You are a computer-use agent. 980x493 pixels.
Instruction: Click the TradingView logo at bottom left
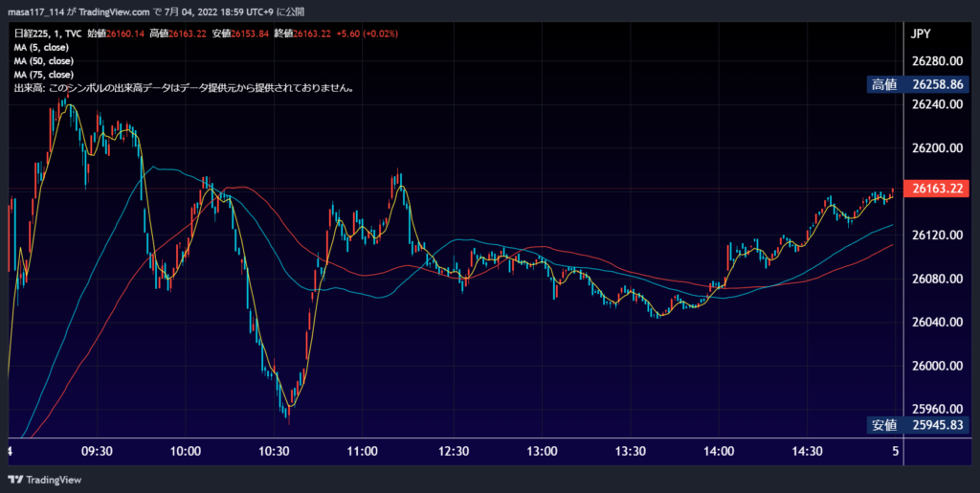(x=45, y=480)
